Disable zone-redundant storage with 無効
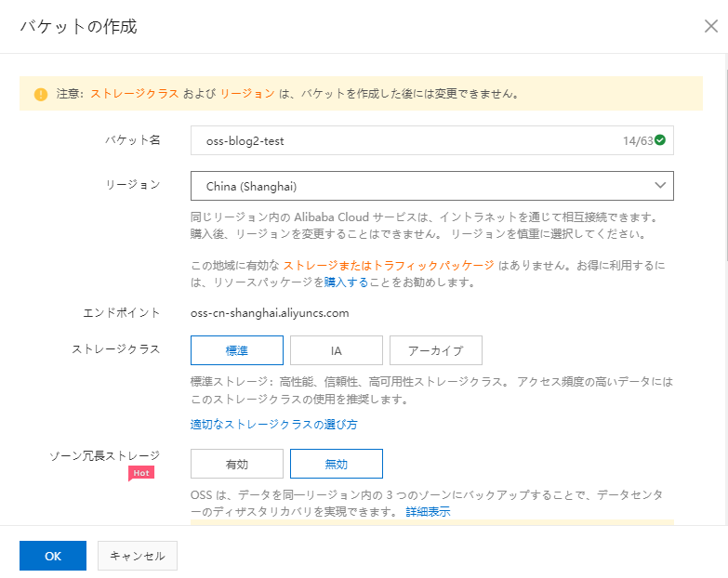Viewport: 728px width, 578px height. click(337, 464)
